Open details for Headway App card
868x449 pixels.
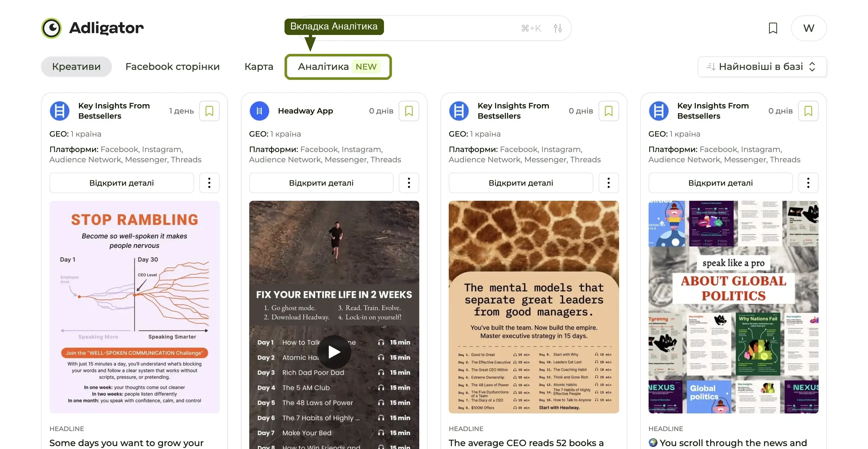pos(321,183)
